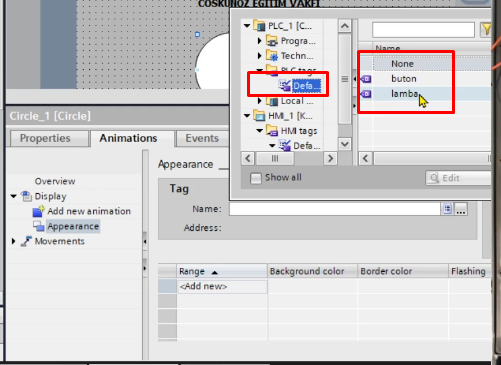Screen dimensions: 501x365
Task: Click the Add new animation star icon
Action: 38,211
